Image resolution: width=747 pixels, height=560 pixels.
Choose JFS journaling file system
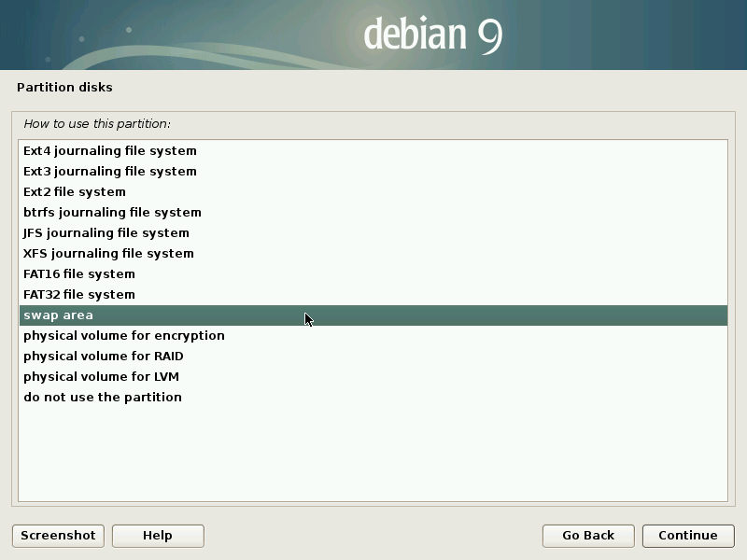click(x=106, y=233)
